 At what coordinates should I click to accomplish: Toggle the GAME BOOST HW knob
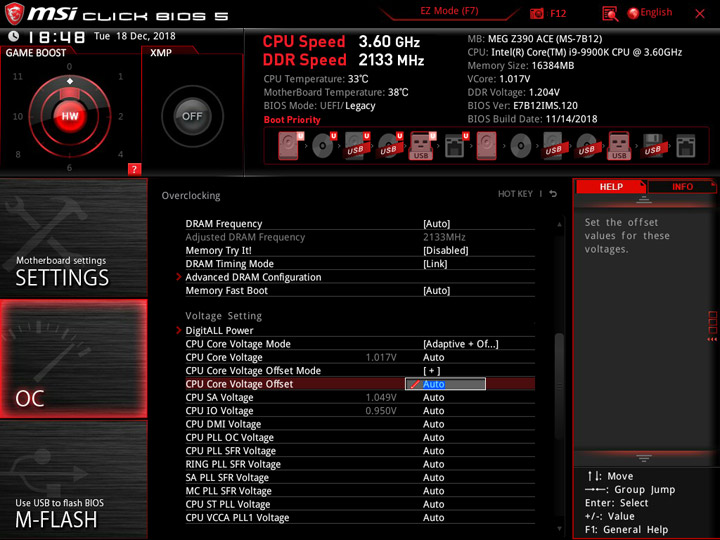70,116
